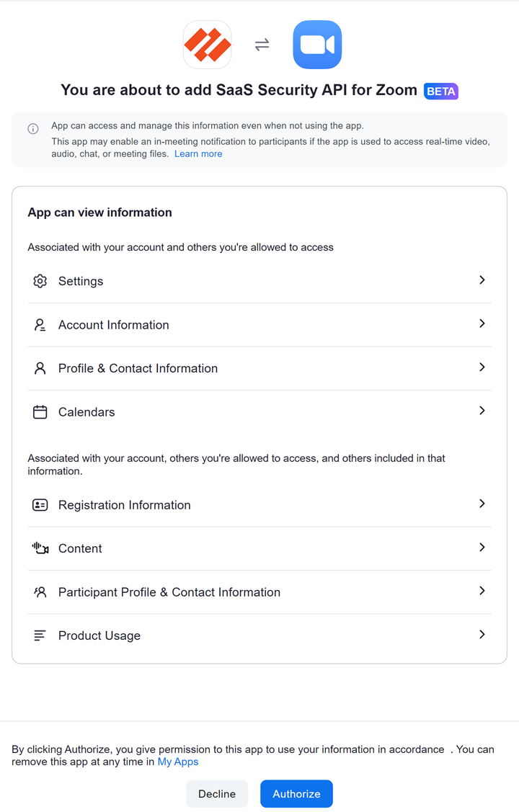The image size is (519, 812).
Task: Click the Settings gear icon
Action: click(x=40, y=281)
